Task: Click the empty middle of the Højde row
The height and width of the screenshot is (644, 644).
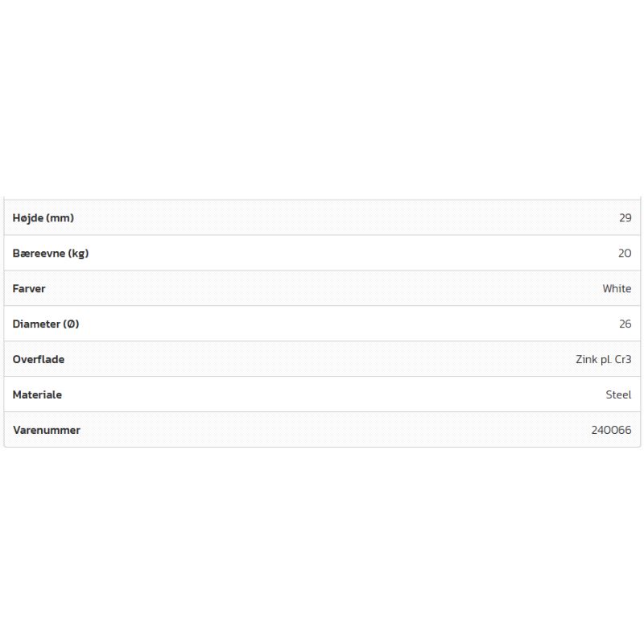Action: coord(322,218)
